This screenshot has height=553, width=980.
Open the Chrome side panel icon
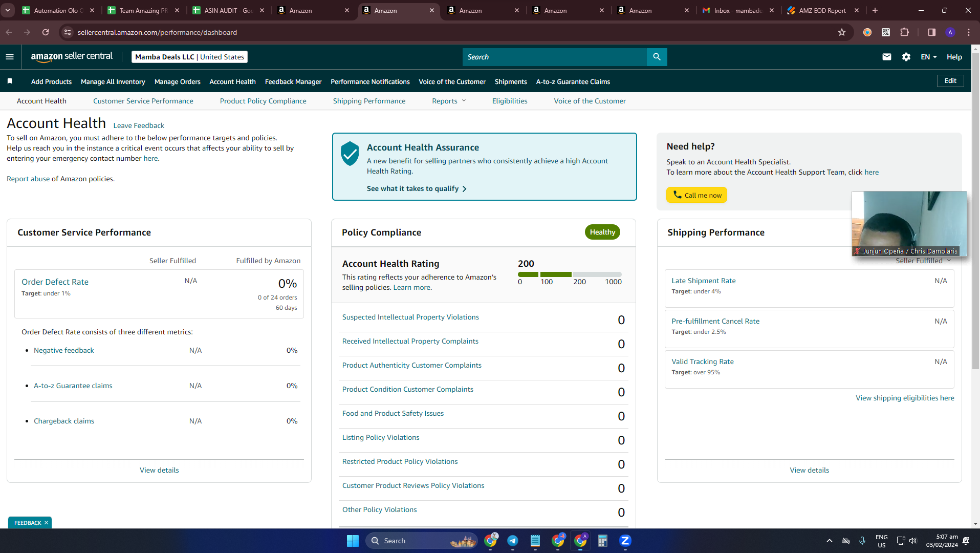pos(931,32)
